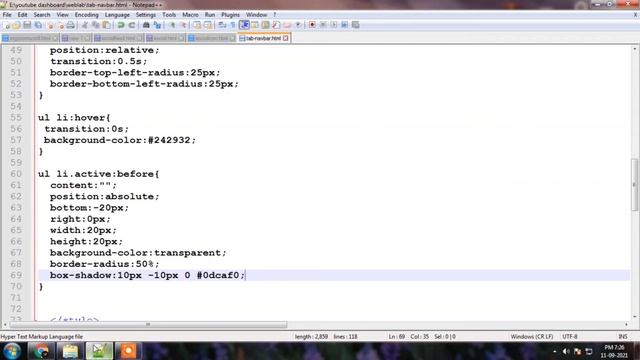Click the orange recorder taskbar icon

128,351
